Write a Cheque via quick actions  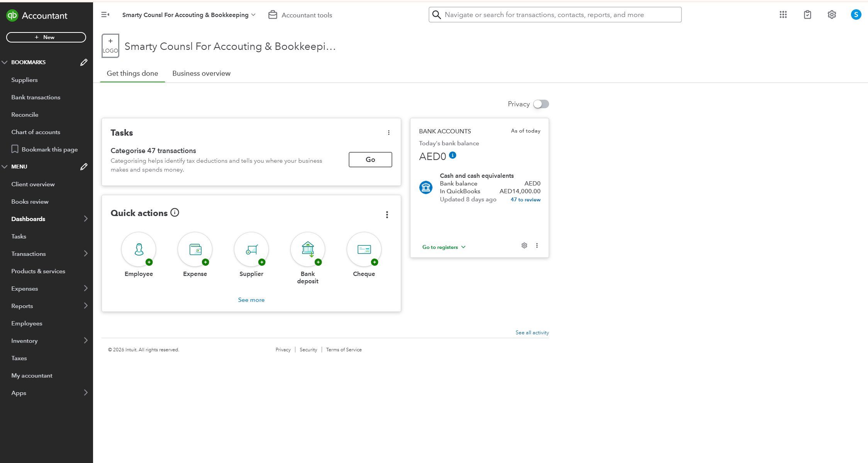(363, 249)
